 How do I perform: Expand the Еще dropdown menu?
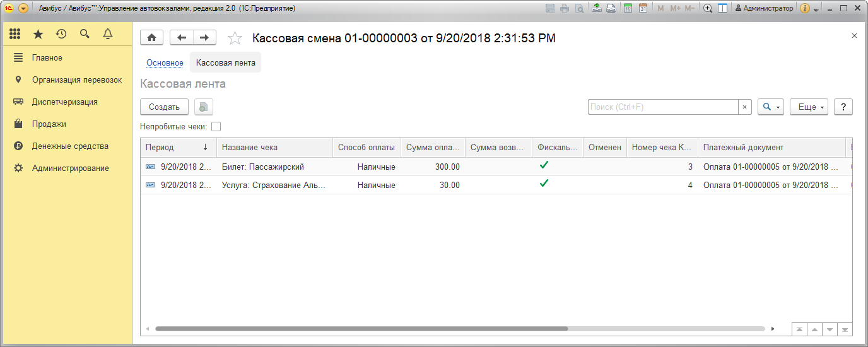pyautogui.click(x=811, y=107)
